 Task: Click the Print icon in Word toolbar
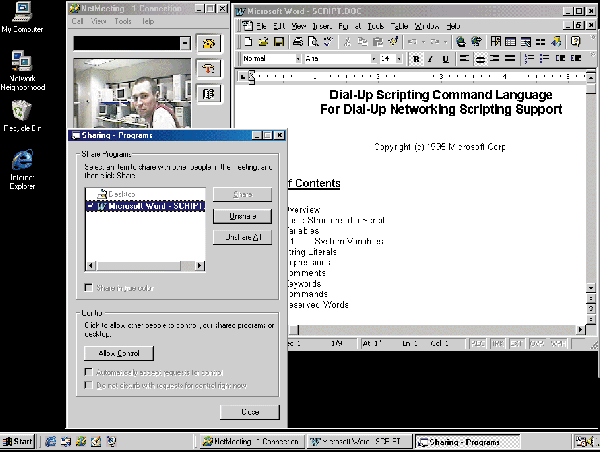298,42
